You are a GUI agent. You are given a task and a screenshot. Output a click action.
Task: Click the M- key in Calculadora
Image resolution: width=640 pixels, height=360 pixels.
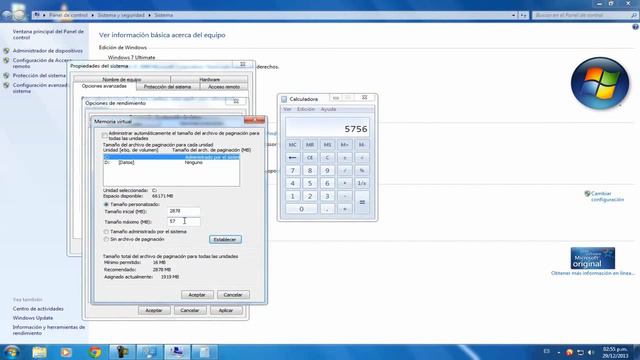click(362, 145)
